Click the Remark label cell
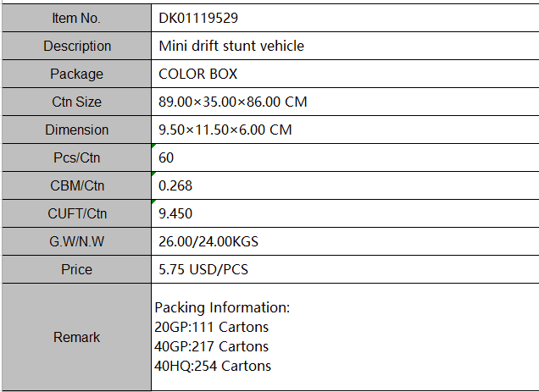 pyautogui.click(x=77, y=337)
